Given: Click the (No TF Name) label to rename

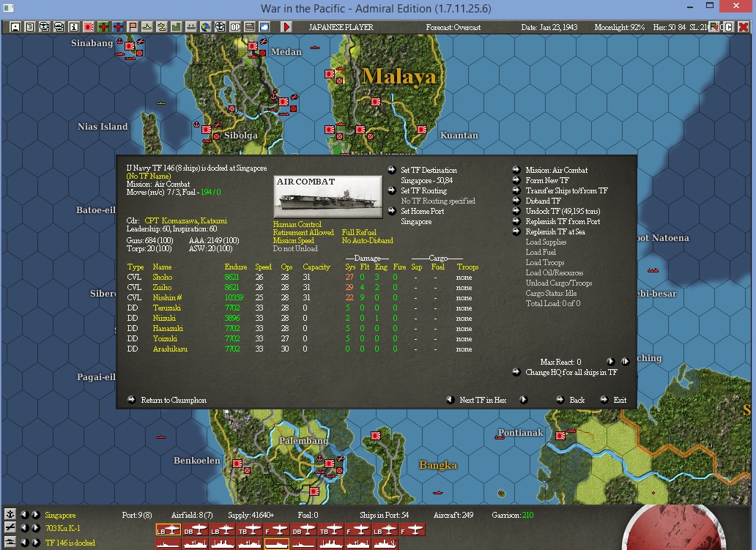Looking at the screenshot, I should tap(149, 176).
